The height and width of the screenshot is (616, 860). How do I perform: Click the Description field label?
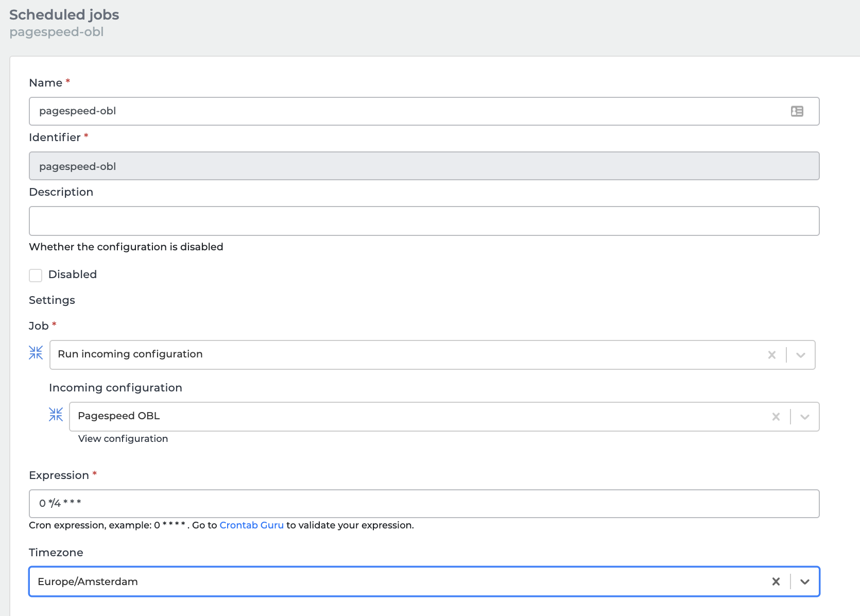point(61,192)
